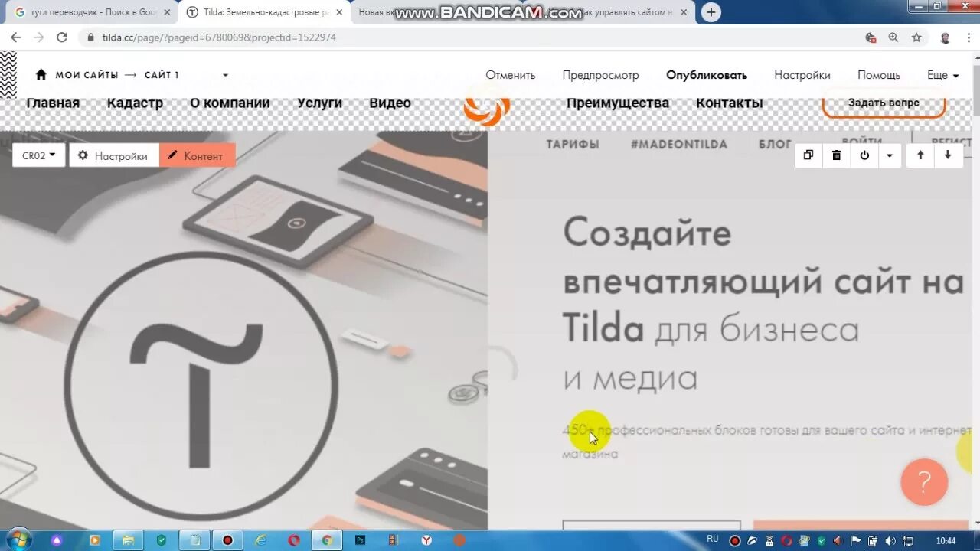The width and height of the screenshot is (980, 551).
Task: Go to Мои сайты via the home icon
Action: coord(41,74)
